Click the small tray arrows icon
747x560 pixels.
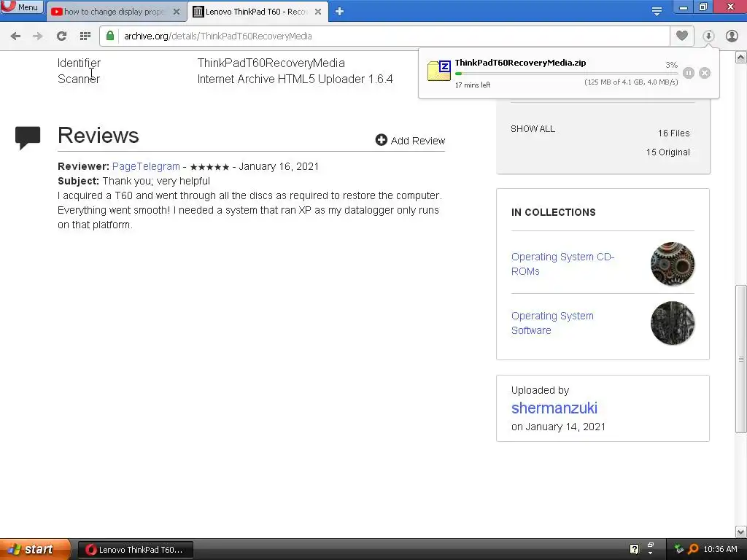pos(650,548)
